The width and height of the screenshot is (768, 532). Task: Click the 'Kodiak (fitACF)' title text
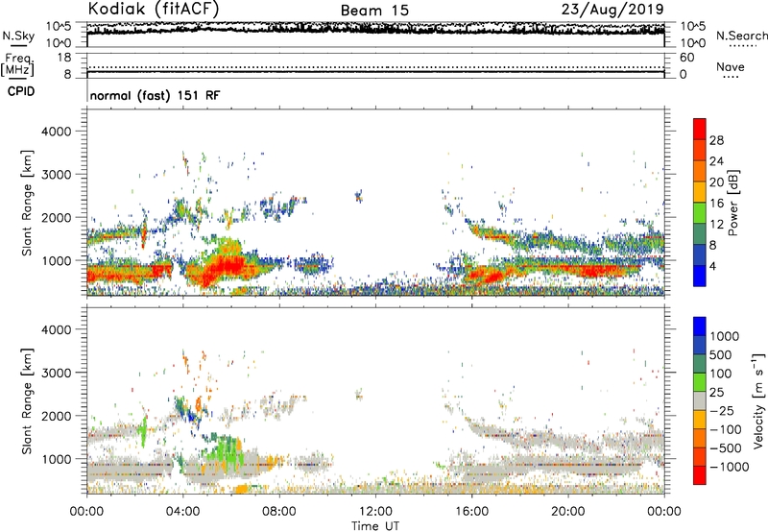pyautogui.click(x=154, y=9)
